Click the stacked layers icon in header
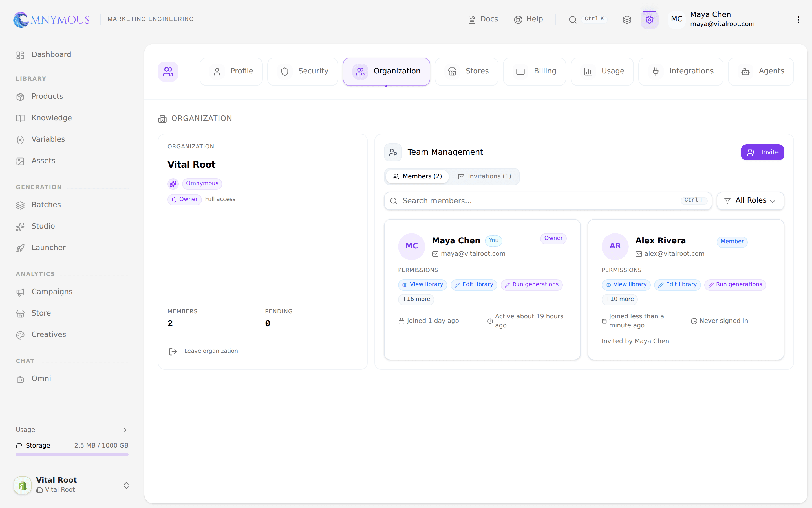The width and height of the screenshot is (812, 508). tap(627, 19)
